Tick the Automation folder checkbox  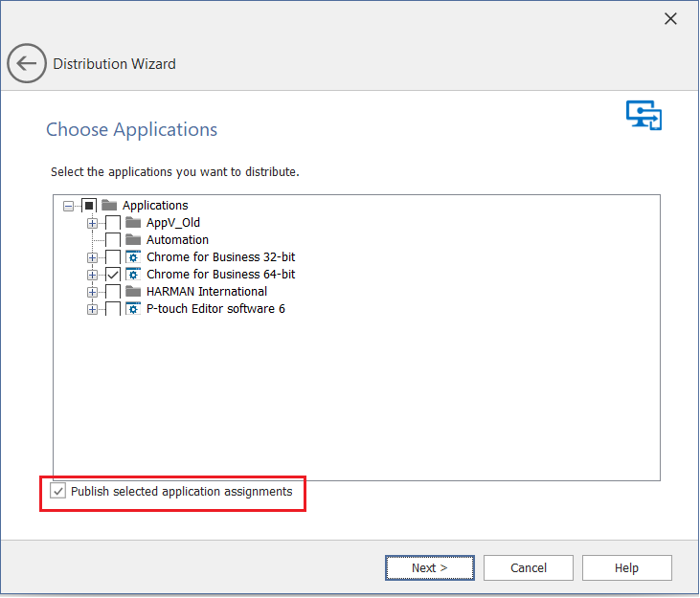coord(113,240)
